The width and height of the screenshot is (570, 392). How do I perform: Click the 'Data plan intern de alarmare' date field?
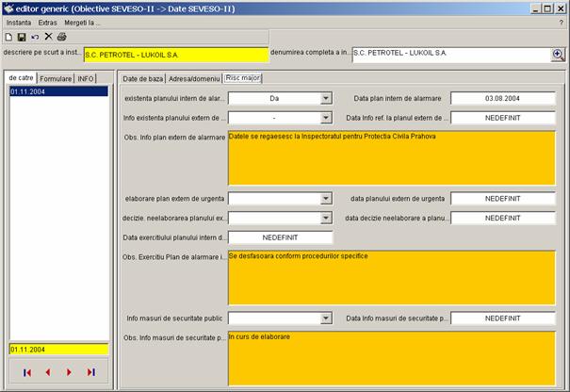(502, 97)
